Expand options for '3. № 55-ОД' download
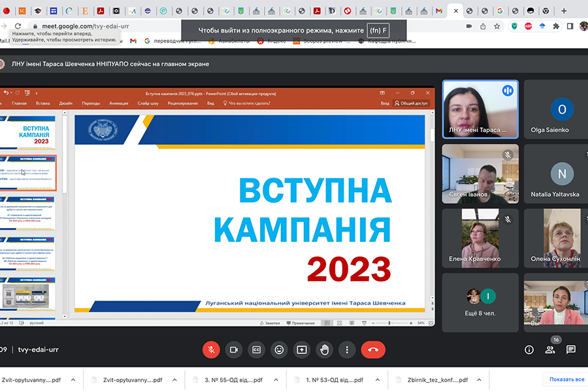 point(275,380)
